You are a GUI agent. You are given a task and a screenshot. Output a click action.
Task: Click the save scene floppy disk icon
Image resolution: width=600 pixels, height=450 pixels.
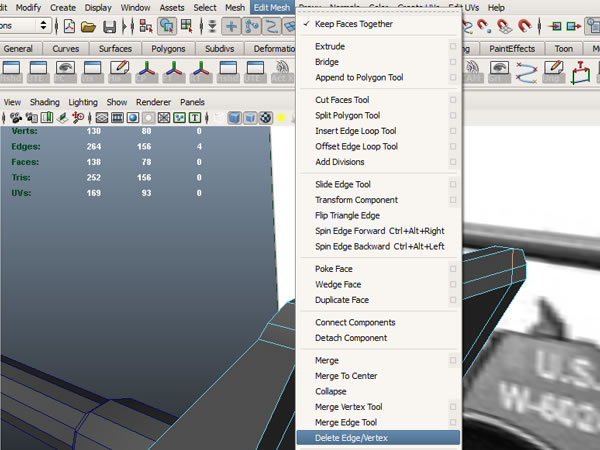point(111,26)
